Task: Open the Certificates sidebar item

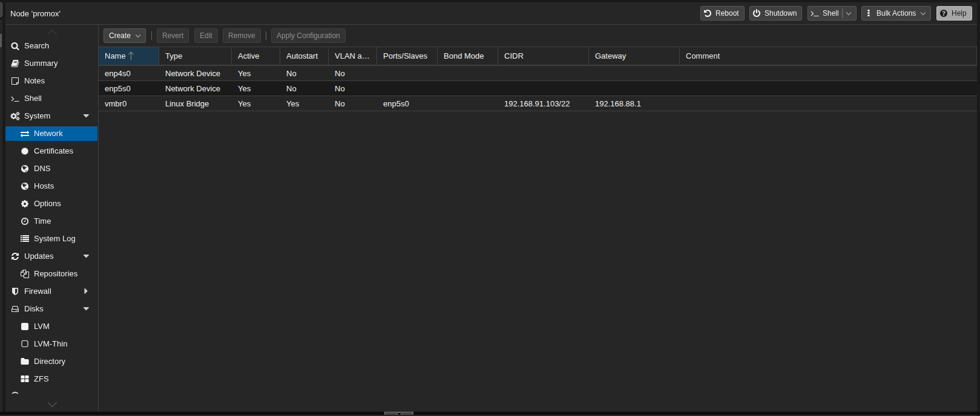Action: click(53, 151)
